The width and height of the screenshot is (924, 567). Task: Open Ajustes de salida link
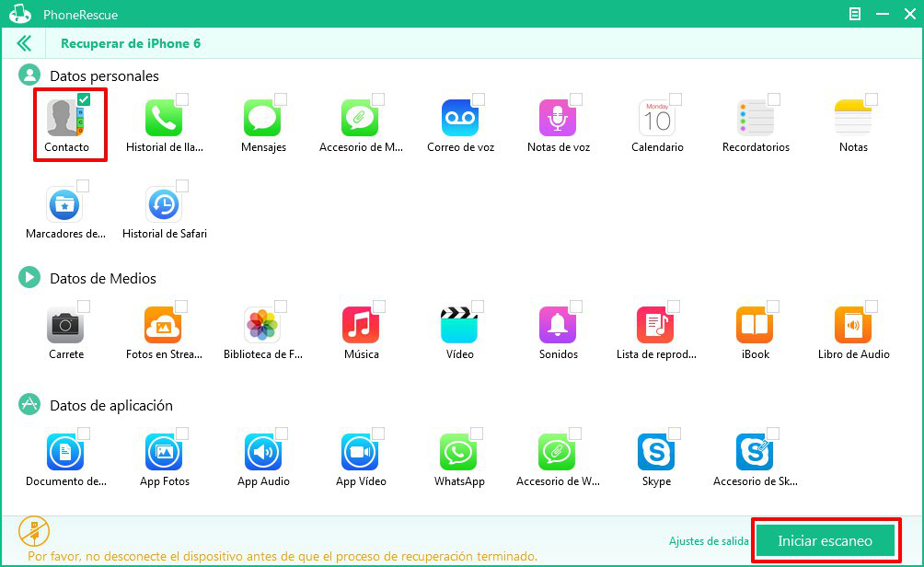coord(709,541)
